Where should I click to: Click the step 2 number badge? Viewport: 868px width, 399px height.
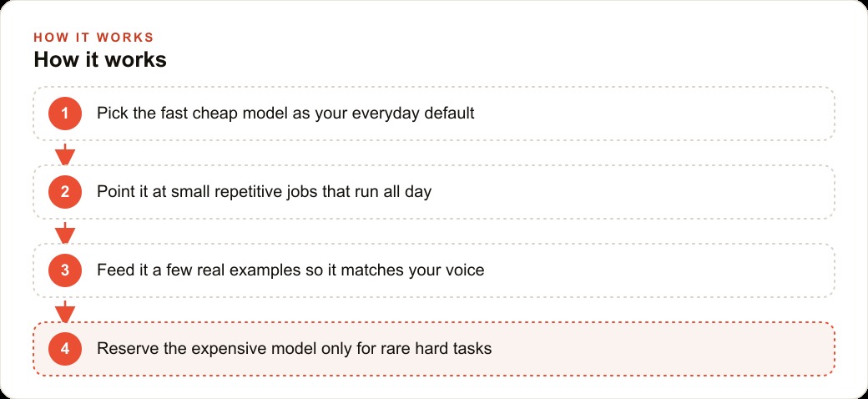pyautogui.click(x=65, y=192)
